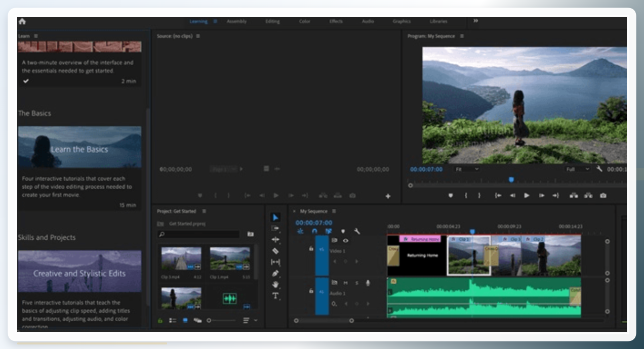Click the Project panel thumbnail zoom slider

222,321
